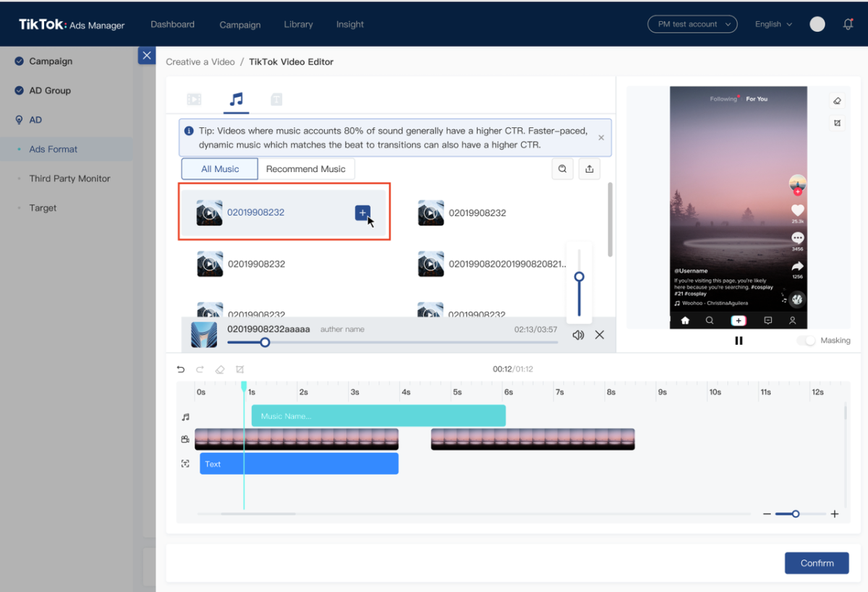
Task: Add the highlighted 02019908232 music track
Action: pyautogui.click(x=362, y=213)
